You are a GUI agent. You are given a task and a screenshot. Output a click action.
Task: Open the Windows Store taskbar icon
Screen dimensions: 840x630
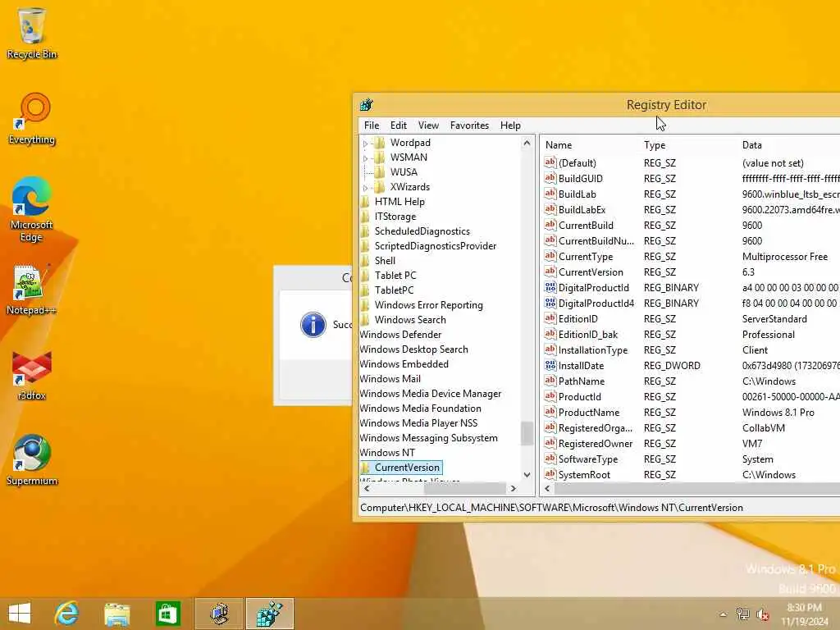pos(167,614)
